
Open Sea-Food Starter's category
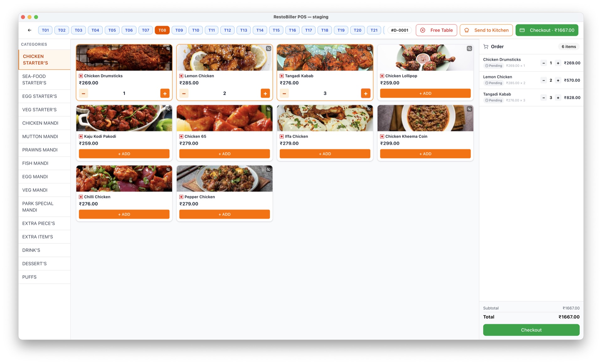45,80
